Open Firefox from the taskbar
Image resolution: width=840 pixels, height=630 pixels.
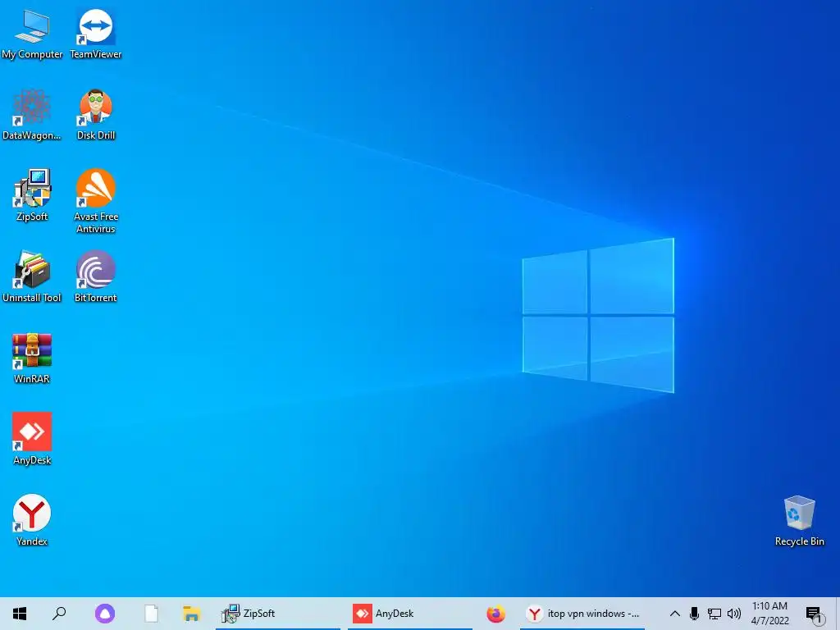pos(495,614)
